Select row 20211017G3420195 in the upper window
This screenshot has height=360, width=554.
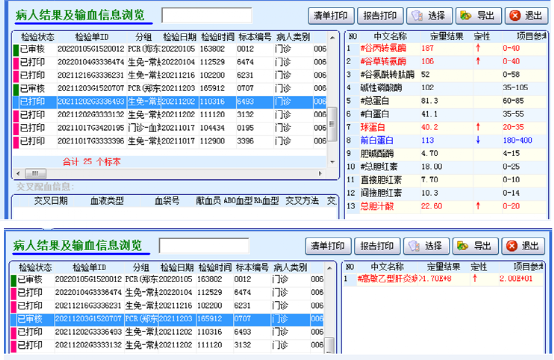pos(170,128)
